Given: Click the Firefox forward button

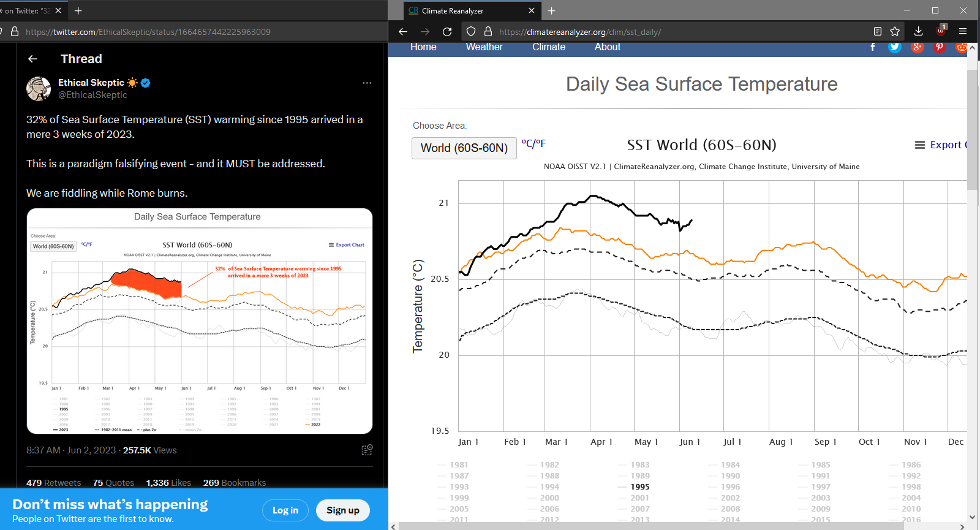Looking at the screenshot, I should pyautogui.click(x=425, y=32).
